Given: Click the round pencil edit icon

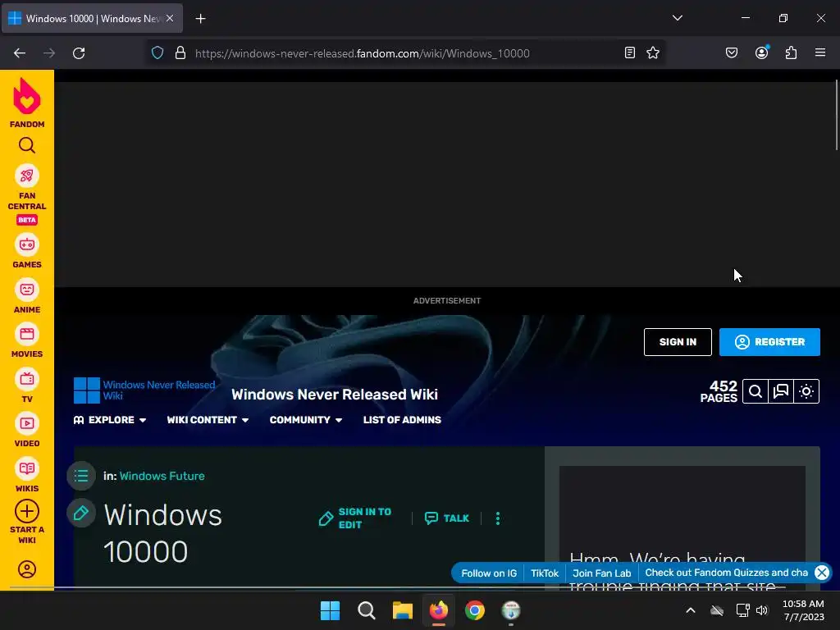Looking at the screenshot, I should 81,514.
